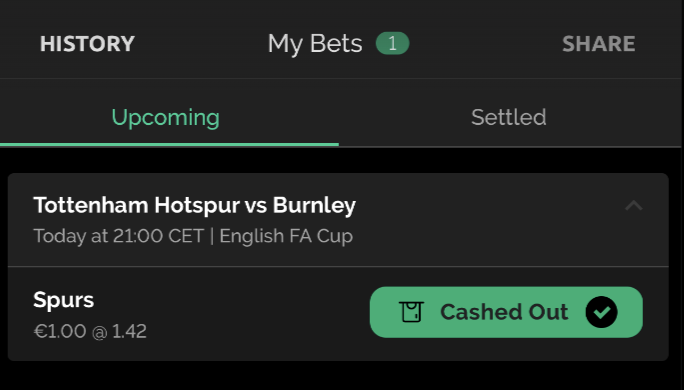Click the green underline beneath Upcoming

tap(169, 144)
